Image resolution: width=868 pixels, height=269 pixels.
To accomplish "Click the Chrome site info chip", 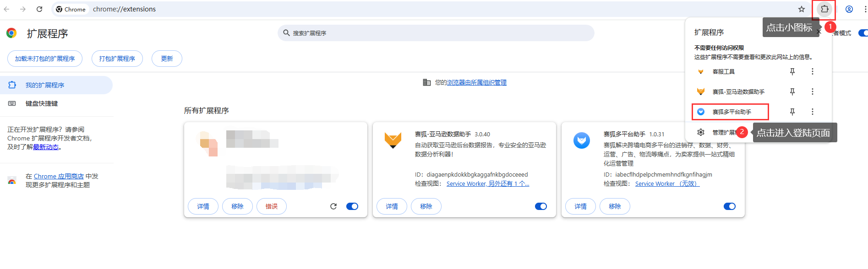I will click(x=71, y=9).
